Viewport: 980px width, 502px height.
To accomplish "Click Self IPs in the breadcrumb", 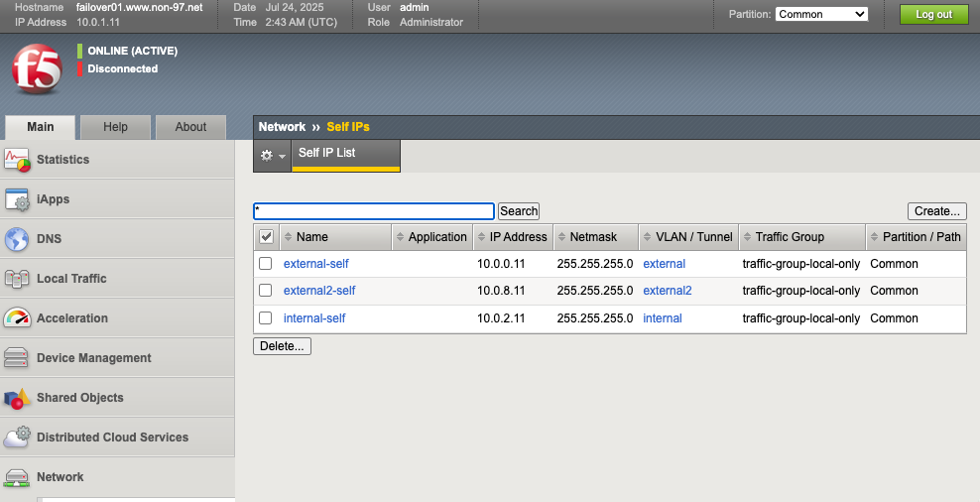I will point(348,127).
